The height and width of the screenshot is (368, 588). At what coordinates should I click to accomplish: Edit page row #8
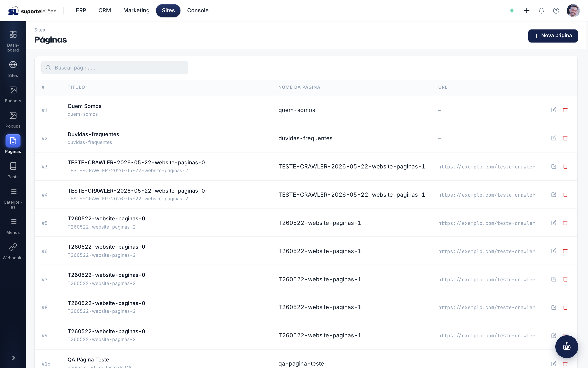pos(554,307)
